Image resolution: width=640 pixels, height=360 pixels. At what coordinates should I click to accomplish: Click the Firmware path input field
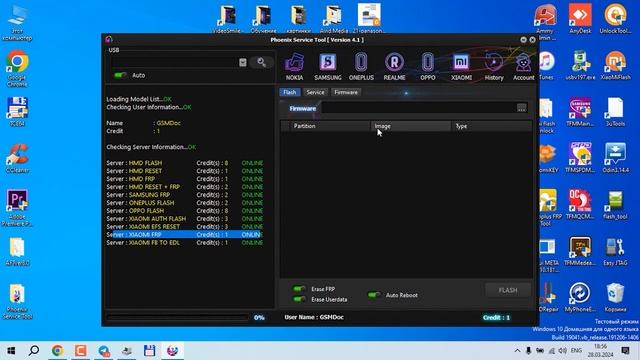tap(418, 108)
